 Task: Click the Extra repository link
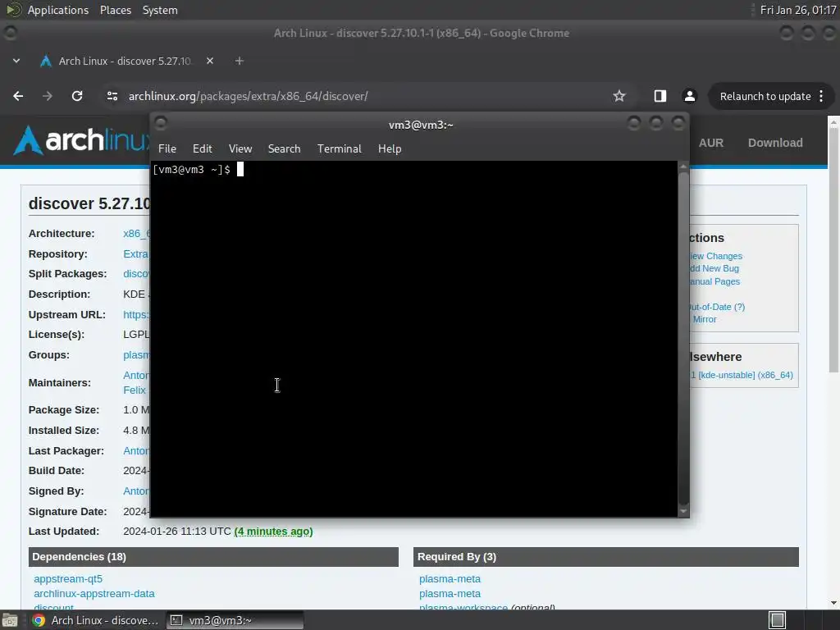pyautogui.click(x=136, y=254)
